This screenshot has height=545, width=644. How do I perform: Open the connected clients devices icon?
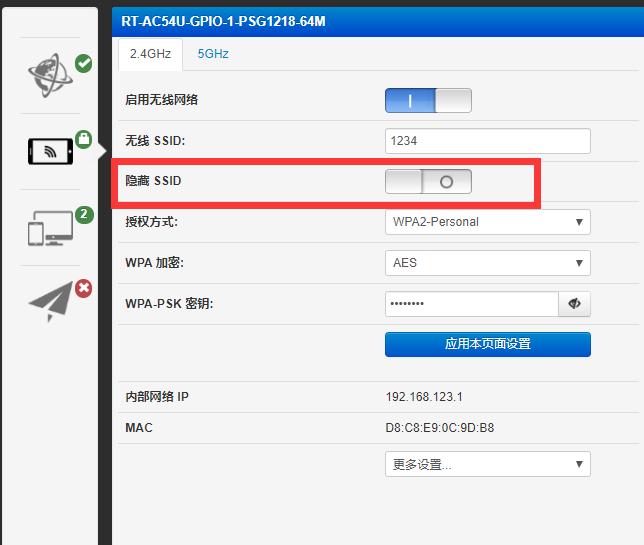(50, 228)
